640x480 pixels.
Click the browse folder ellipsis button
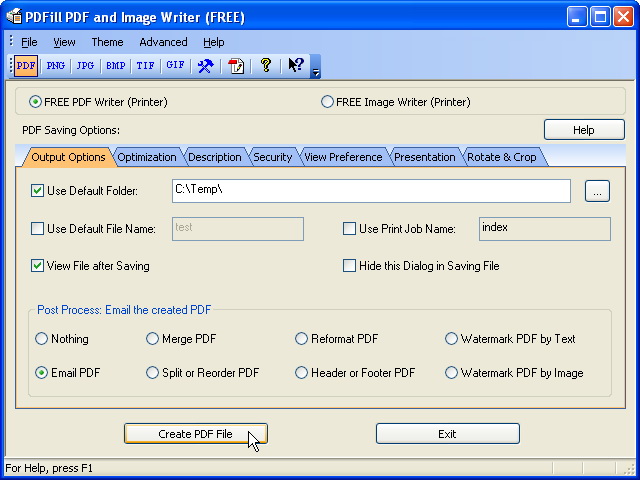597,191
